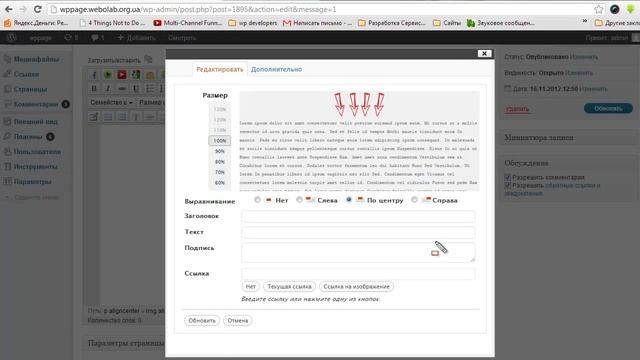
Task: Toggle Разрешить комментарии checkbox
Action: point(508,177)
